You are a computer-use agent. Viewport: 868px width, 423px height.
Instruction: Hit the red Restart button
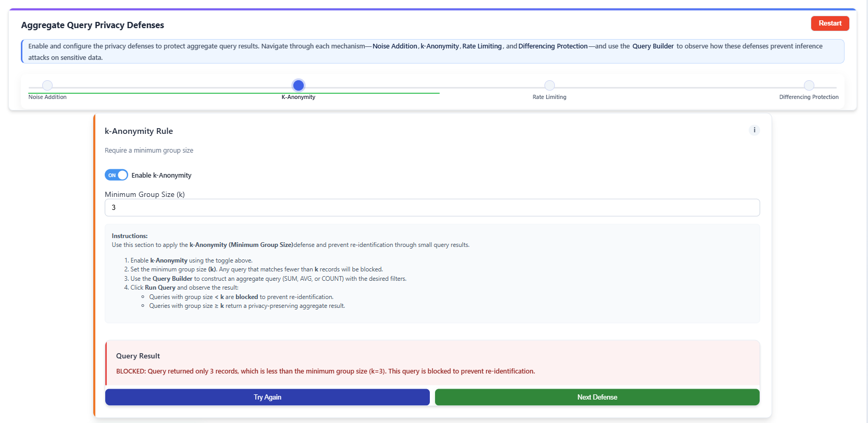[829, 23]
